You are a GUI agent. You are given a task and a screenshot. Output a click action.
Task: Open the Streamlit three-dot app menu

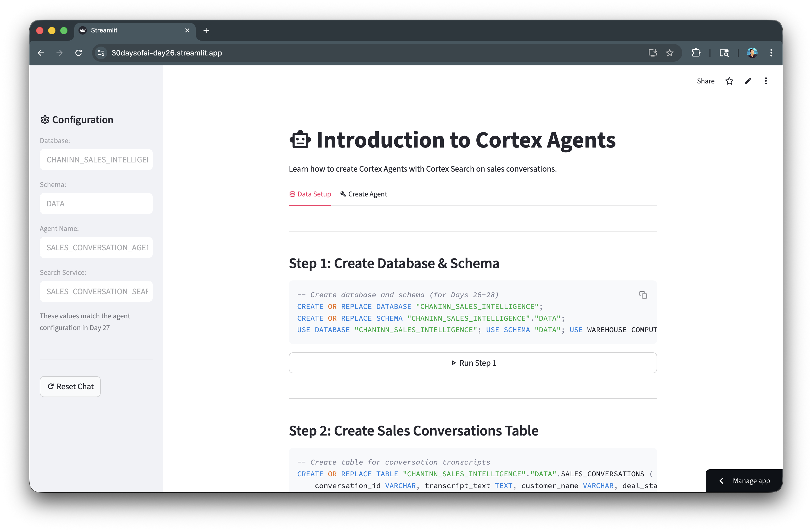coord(766,81)
